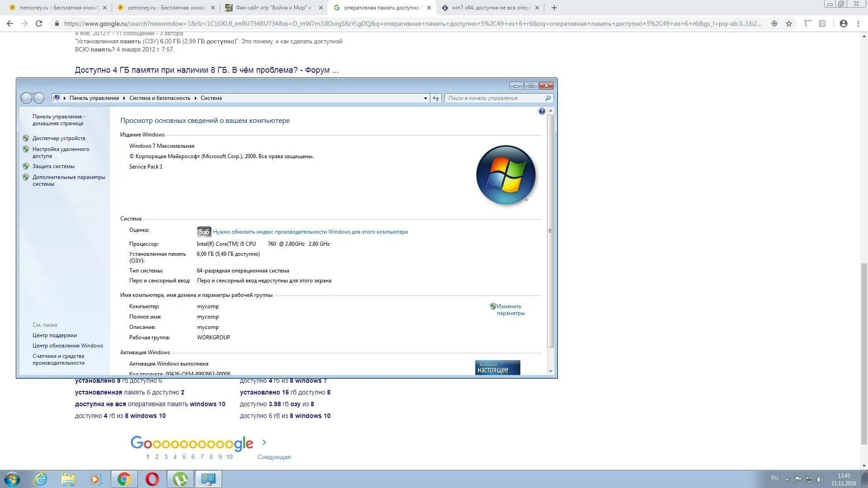Viewport: 868px width, 488px height.
Task: Open Chrome profile account icon
Action: 843,23
